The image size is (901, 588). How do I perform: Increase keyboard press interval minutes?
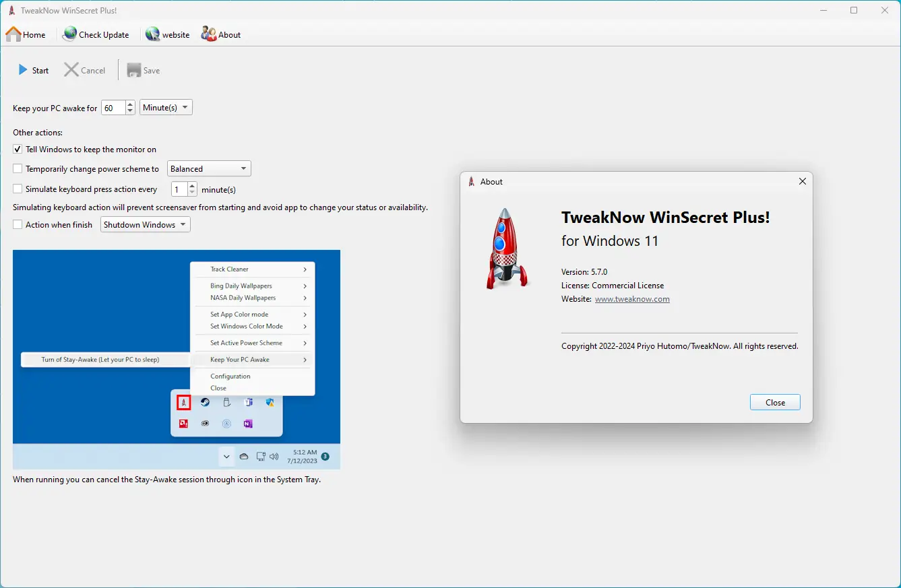point(193,186)
